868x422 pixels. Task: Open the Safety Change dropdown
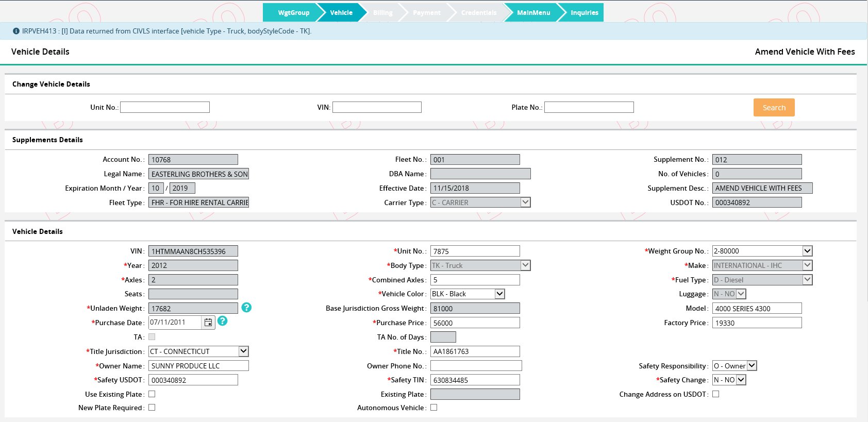coord(729,380)
